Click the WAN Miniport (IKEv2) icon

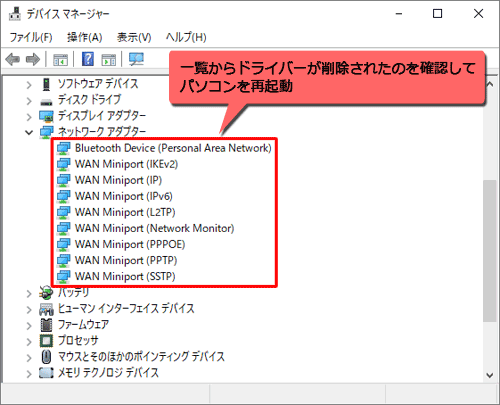point(63,164)
